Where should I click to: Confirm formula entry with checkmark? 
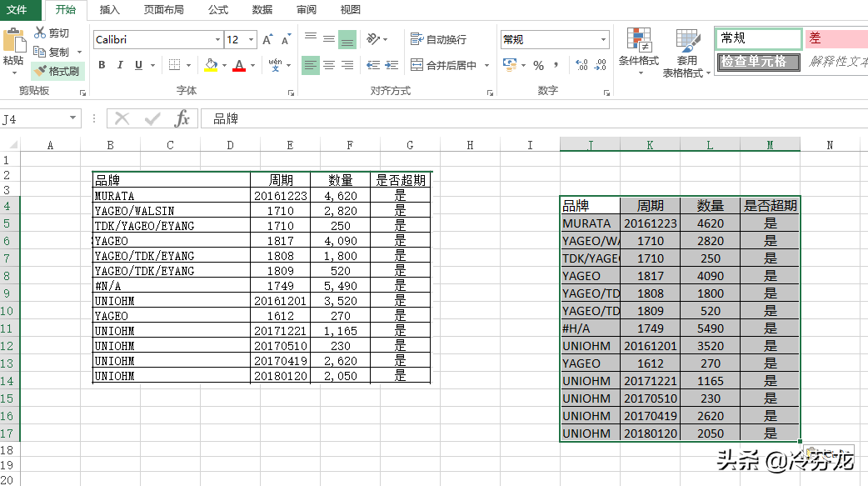point(152,118)
